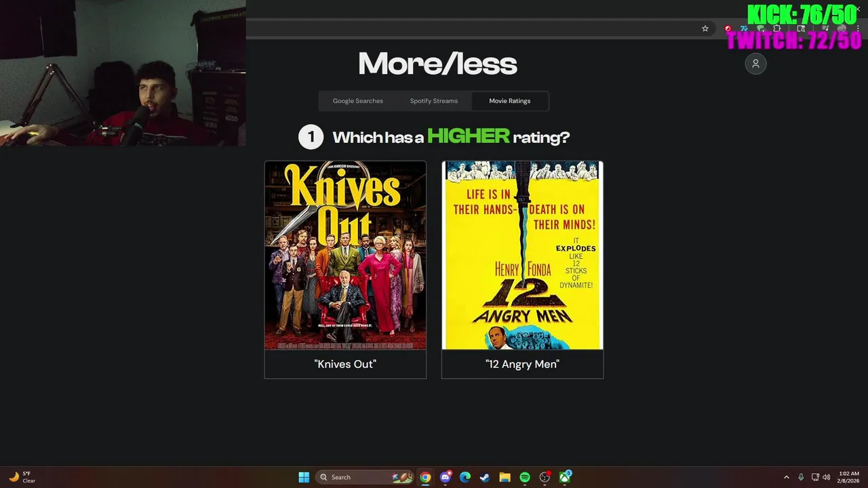Open Spotify from the taskbar
This screenshot has height=488, width=868.
click(525, 477)
